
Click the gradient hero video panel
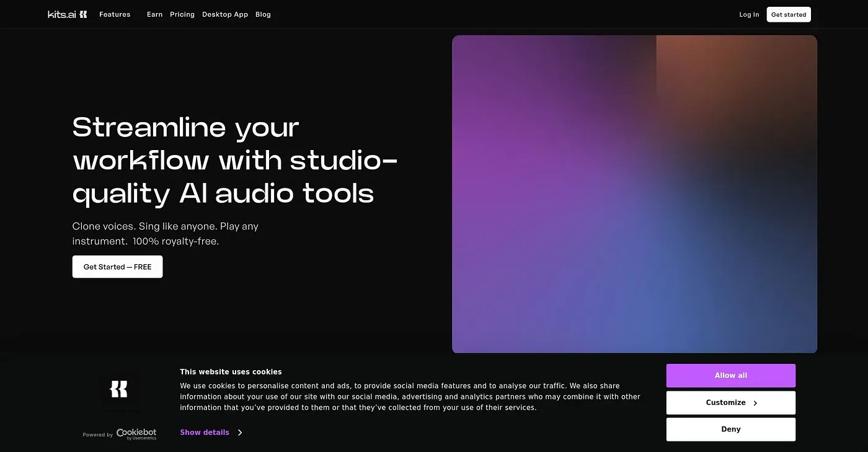coord(634,194)
